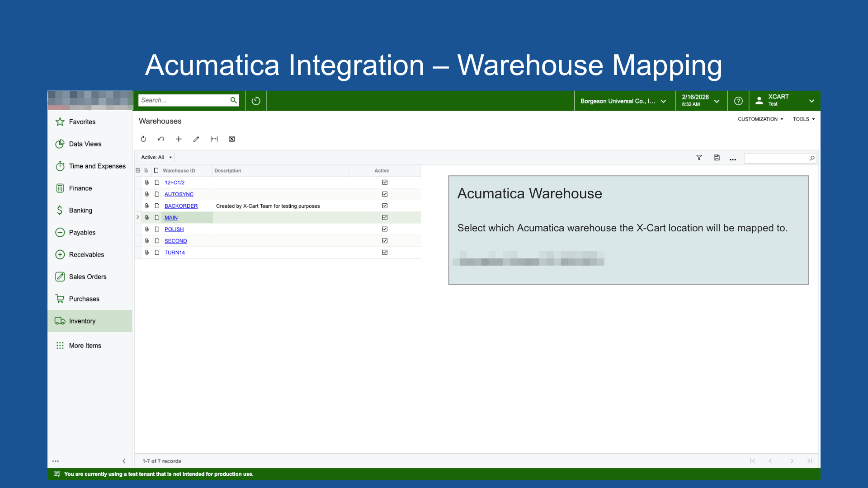The width and height of the screenshot is (868, 488).
Task: Click the pencil Edit icon
Action: click(x=196, y=139)
